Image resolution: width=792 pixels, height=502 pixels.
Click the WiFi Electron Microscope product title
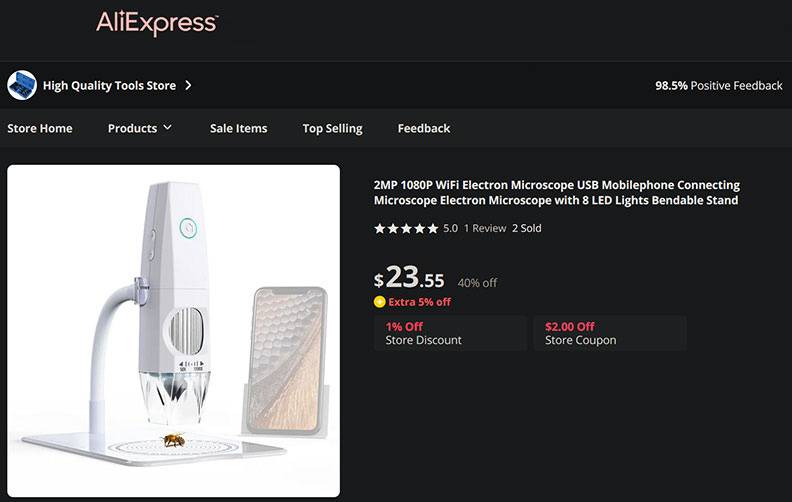point(556,192)
